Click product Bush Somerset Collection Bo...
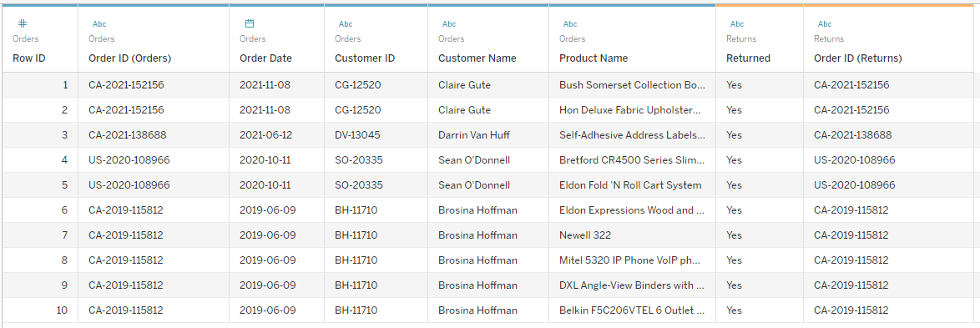The width and height of the screenshot is (980, 328). [x=633, y=85]
